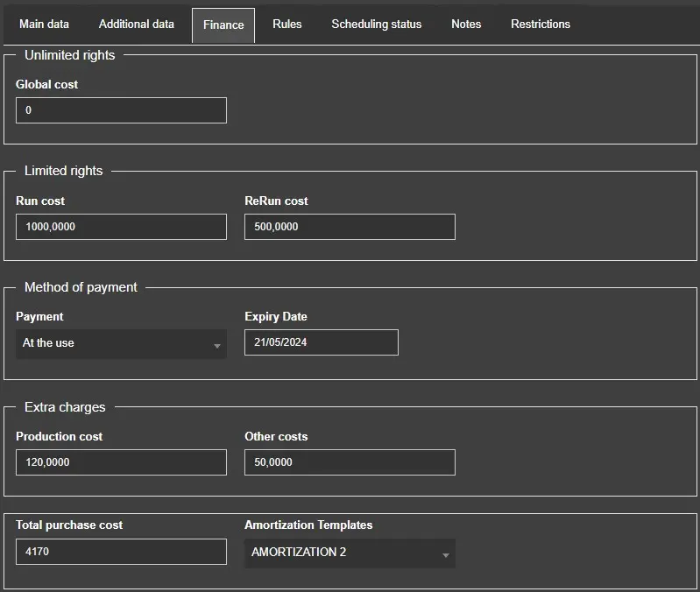700x592 pixels.
Task: Click the Expiry Date field showing 21/05/2024
Action: point(321,342)
